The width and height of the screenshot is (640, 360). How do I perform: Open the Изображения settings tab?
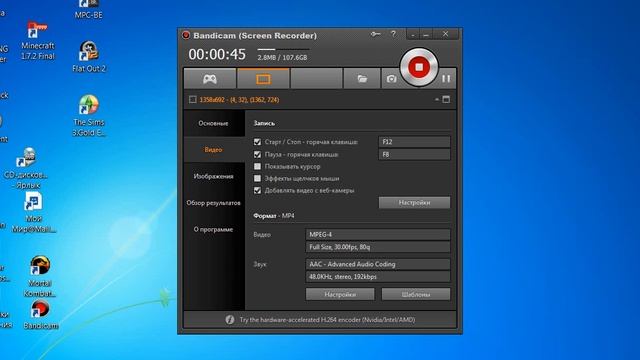213,176
